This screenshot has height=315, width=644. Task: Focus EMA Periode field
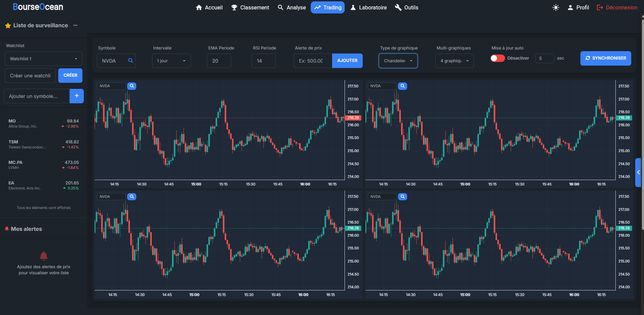[x=219, y=61]
